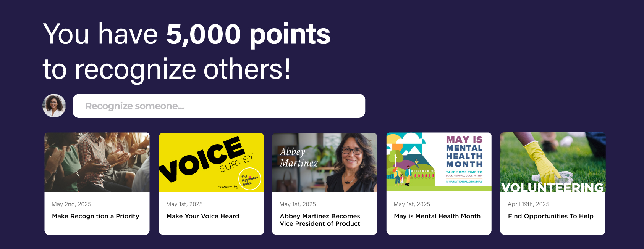
Task: Click the date on the Voice Survey card
Action: (184, 204)
